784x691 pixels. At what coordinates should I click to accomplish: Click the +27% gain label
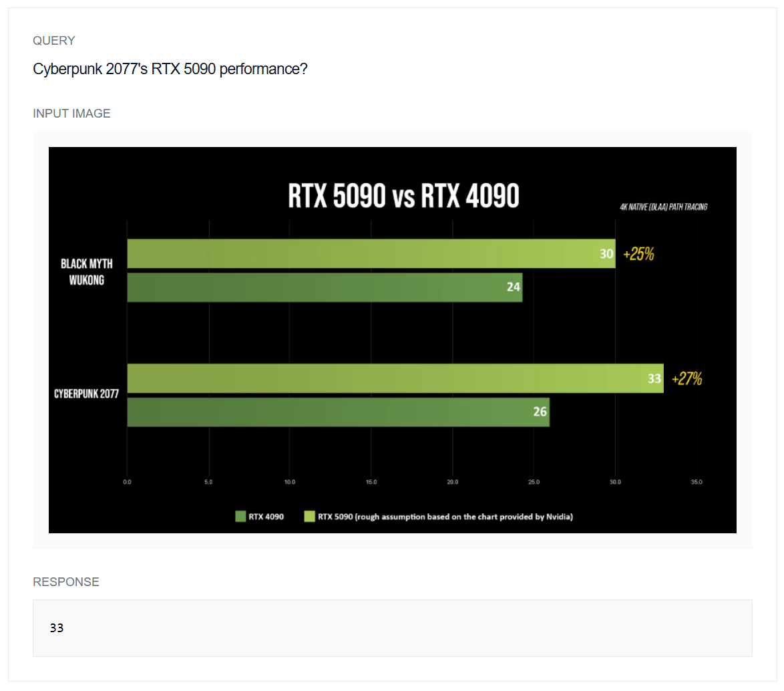coord(687,379)
